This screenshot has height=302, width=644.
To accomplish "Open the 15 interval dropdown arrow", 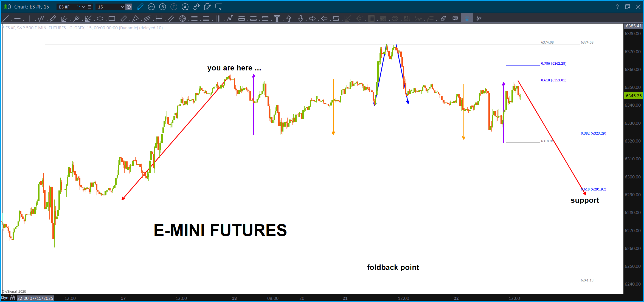I will [x=122, y=7].
